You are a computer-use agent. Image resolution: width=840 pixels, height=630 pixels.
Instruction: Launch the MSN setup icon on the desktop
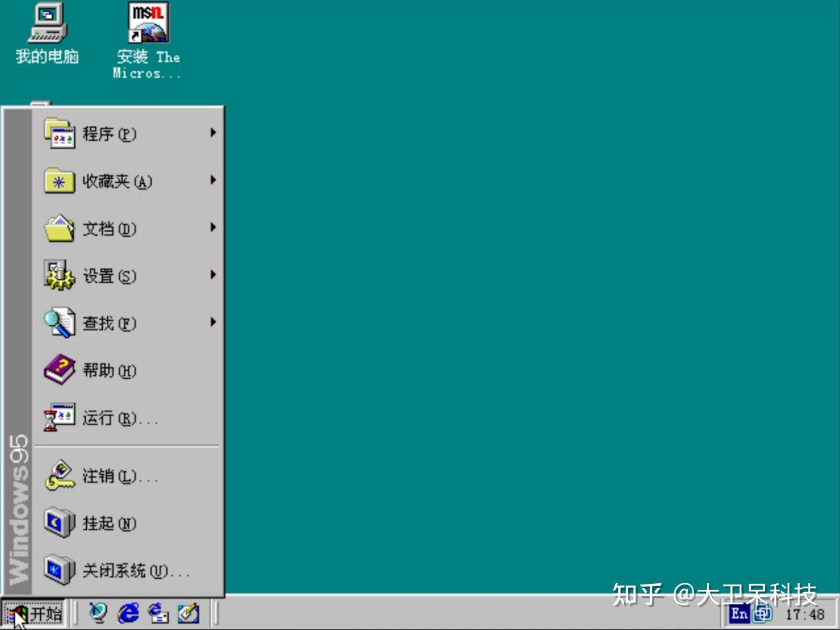click(x=146, y=23)
